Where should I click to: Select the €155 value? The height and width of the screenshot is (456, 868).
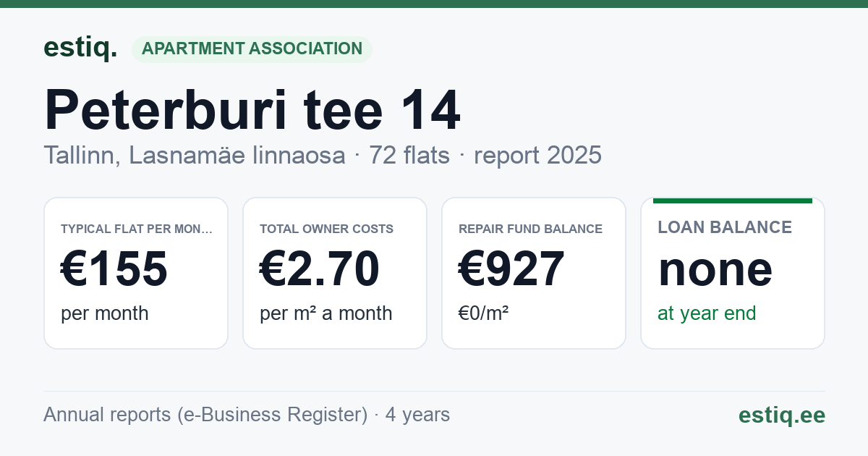pyautogui.click(x=114, y=269)
